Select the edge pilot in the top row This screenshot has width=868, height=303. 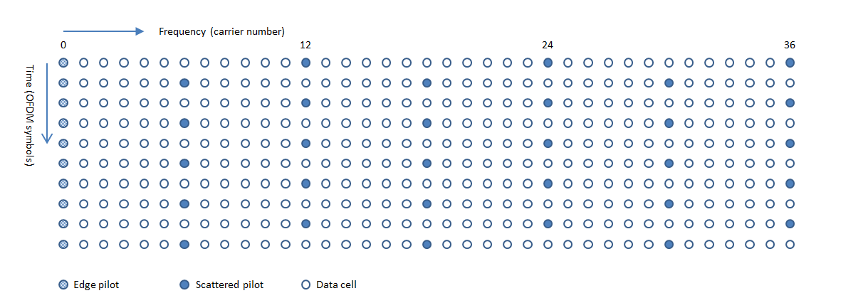point(63,63)
